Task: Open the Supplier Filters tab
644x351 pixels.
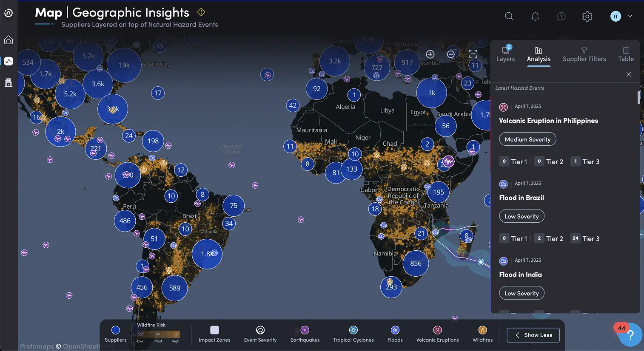Action: pos(584,54)
